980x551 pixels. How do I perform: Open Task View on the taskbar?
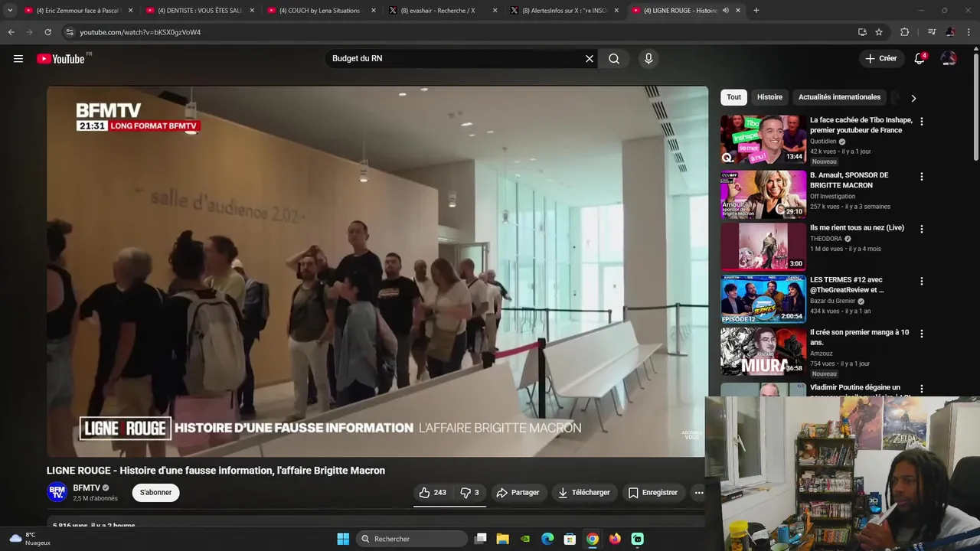[480, 539]
